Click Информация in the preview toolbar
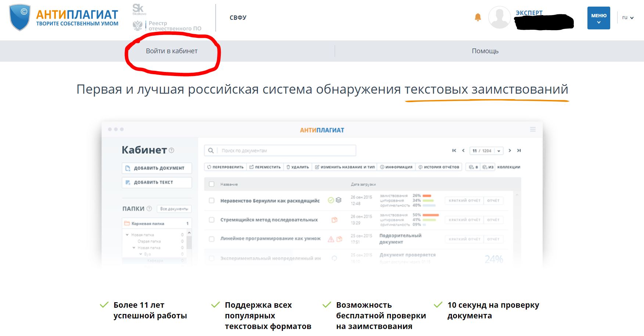Viewport: 644px width, 336px height. click(x=396, y=167)
